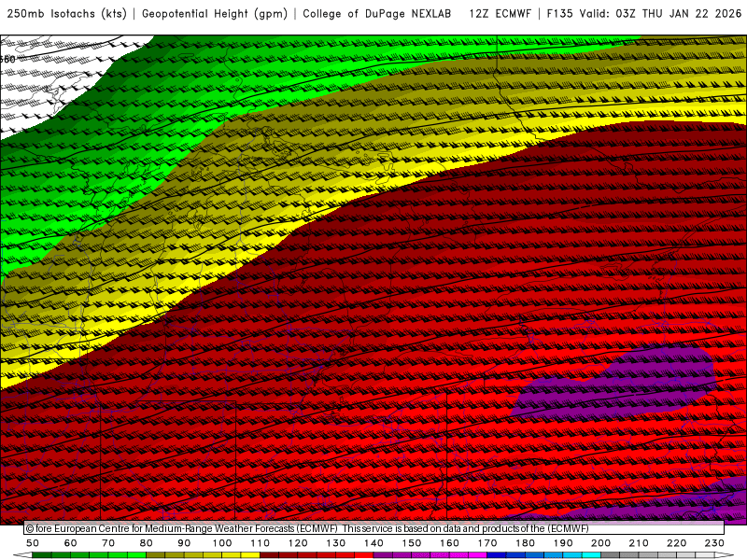Screen dimensions: 747x560
Task: Select the maroon swatch right after 110
Action: coord(269,555)
